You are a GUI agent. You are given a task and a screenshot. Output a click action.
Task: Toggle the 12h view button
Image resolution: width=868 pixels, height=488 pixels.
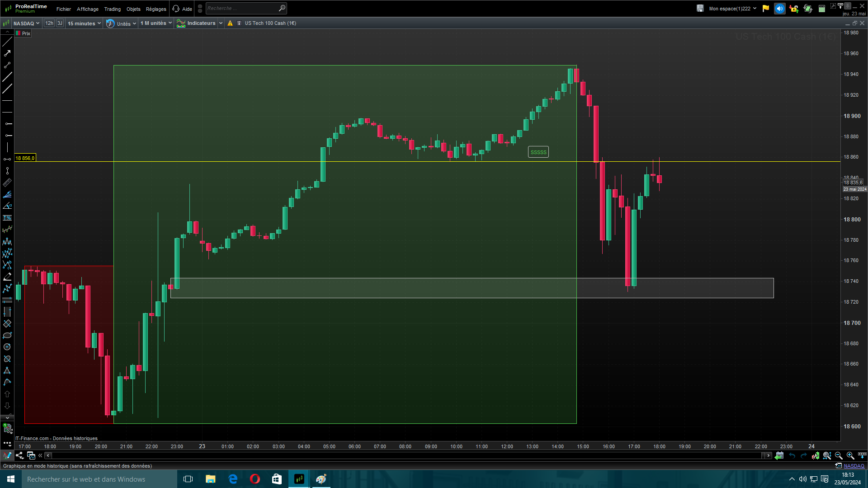49,23
